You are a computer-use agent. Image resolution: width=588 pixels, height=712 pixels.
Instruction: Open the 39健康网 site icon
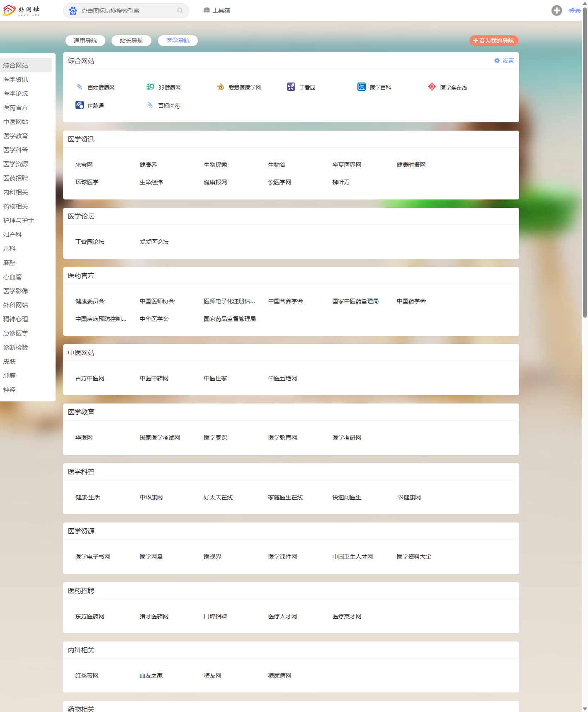(150, 87)
